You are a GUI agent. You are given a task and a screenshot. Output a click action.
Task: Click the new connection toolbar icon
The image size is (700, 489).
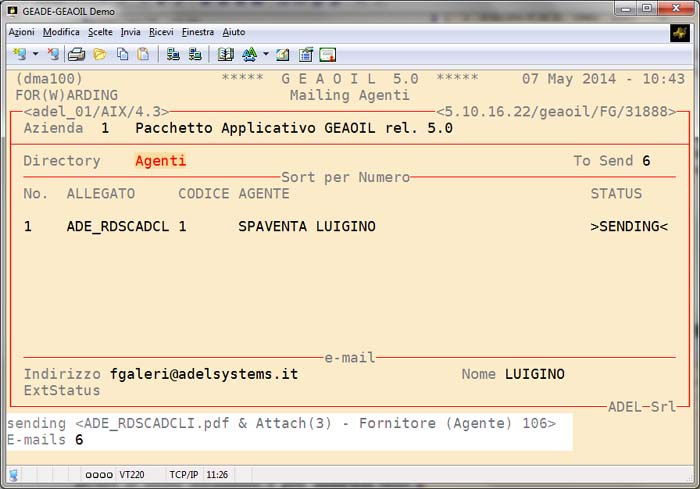pos(20,54)
